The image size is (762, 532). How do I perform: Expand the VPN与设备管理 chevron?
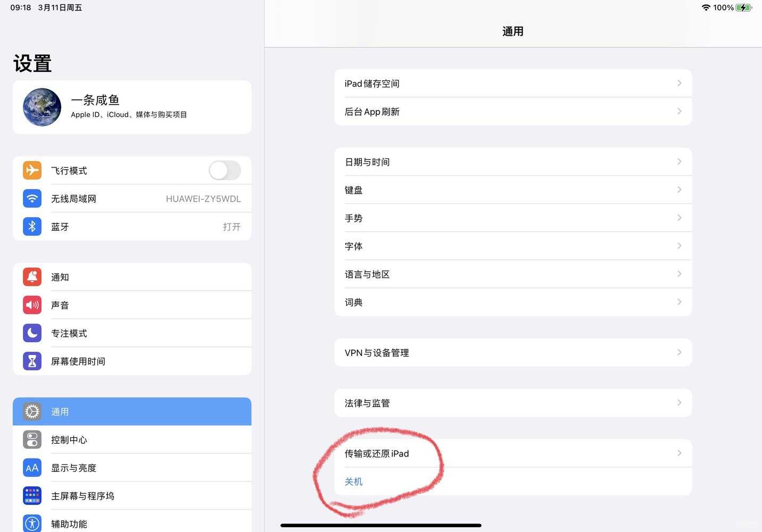coord(679,352)
